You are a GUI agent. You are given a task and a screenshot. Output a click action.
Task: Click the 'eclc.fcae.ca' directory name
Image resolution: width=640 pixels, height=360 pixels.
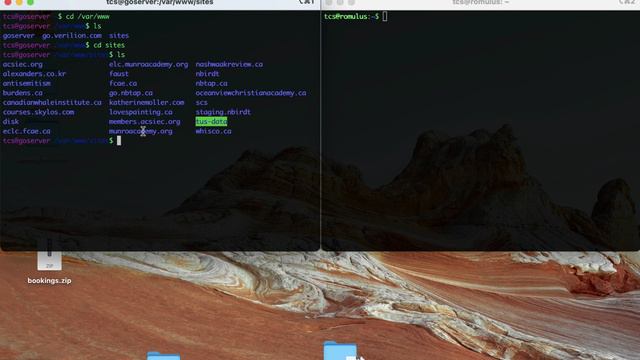tap(27, 131)
